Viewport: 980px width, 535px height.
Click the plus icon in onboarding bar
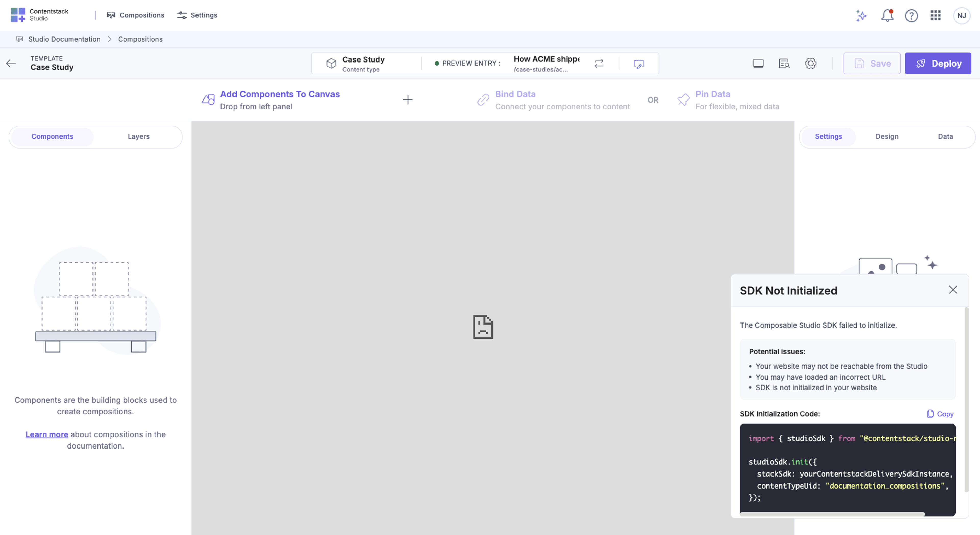[x=408, y=99]
